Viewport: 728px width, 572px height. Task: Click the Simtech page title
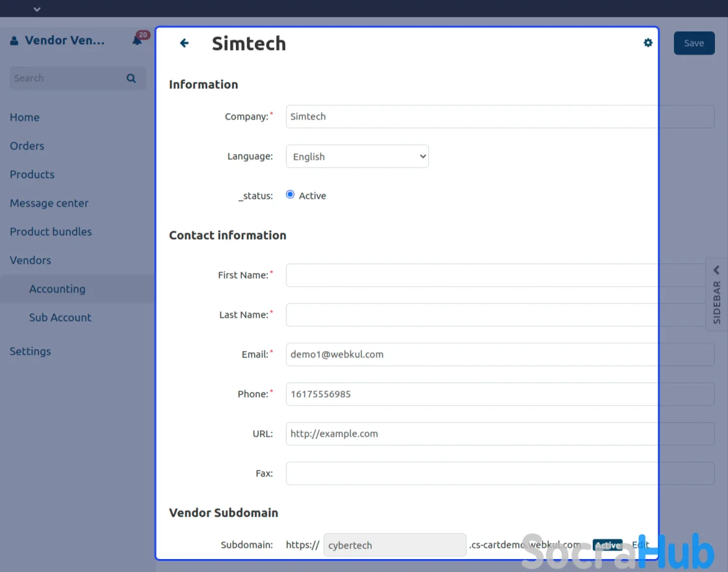[249, 44]
